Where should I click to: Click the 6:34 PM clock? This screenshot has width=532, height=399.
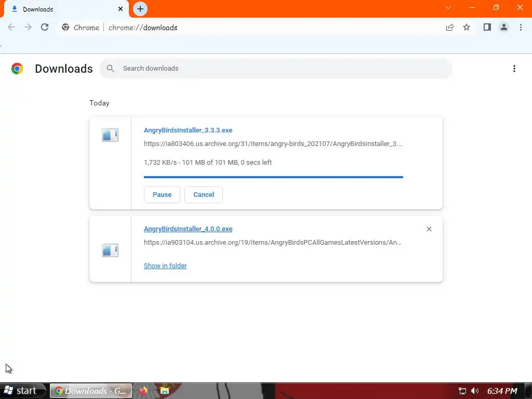point(502,391)
